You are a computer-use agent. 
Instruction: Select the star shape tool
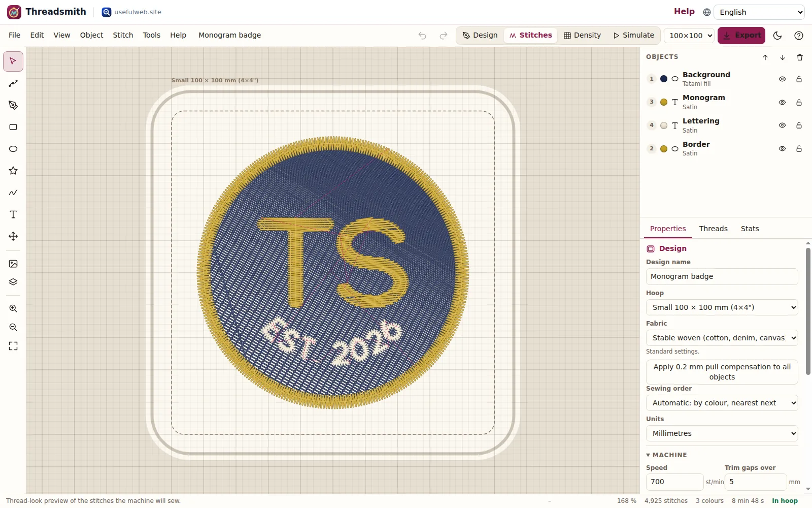point(13,171)
